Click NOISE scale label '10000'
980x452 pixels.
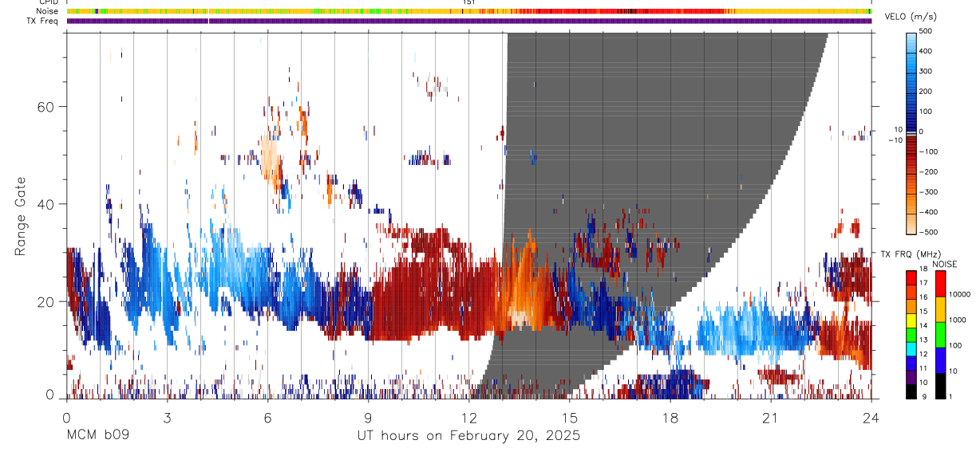pos(959,294)
